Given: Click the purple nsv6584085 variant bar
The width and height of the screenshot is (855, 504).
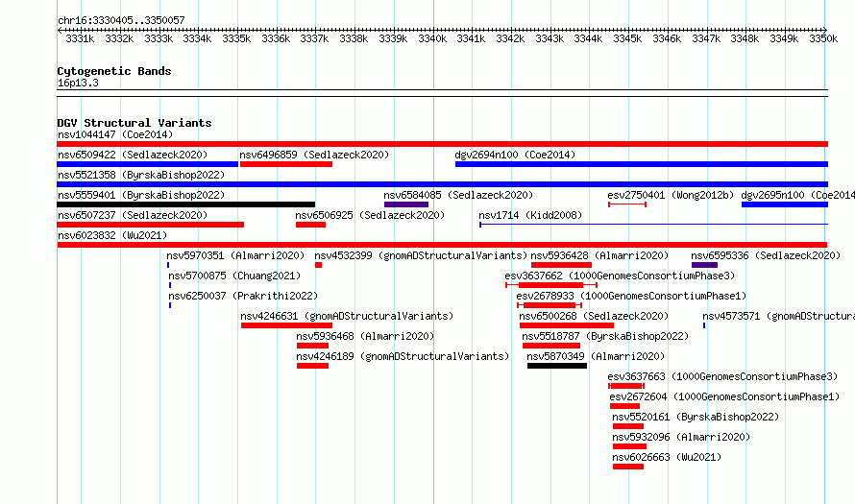Looking at the screenshot, I should click(406, 204).
